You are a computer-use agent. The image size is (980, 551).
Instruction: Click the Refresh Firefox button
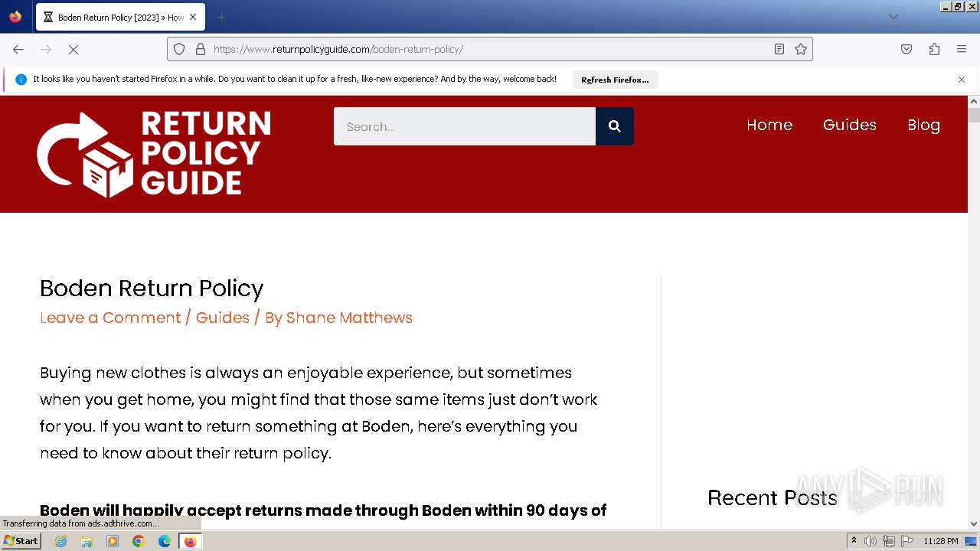pos(615,80)
